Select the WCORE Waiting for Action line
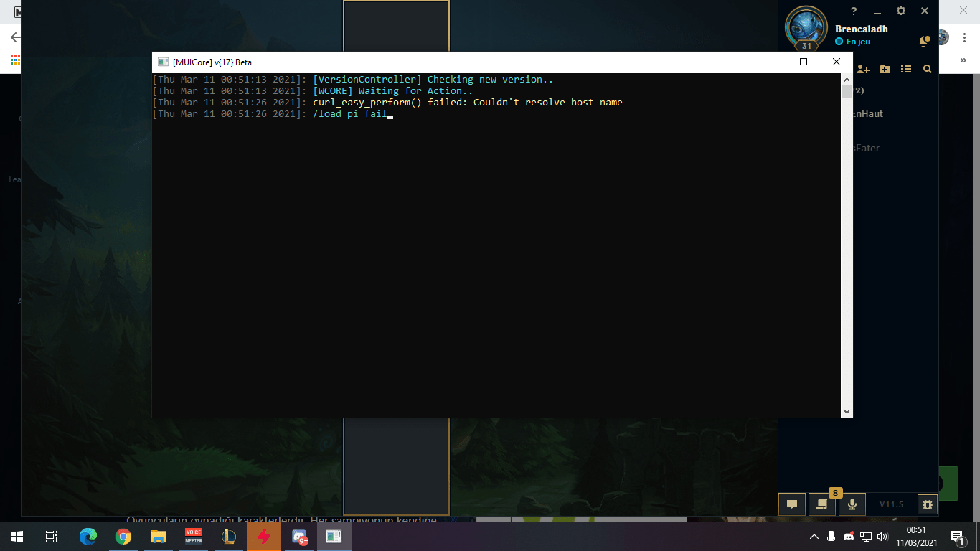This screenshot has height=551, width=980. pos(393,91)
